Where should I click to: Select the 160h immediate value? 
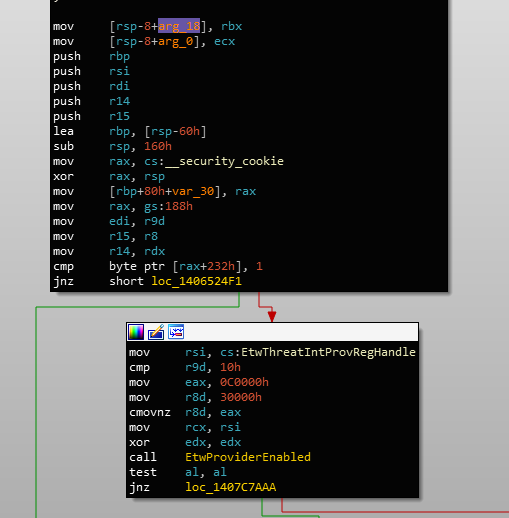[x=158, y=146]
